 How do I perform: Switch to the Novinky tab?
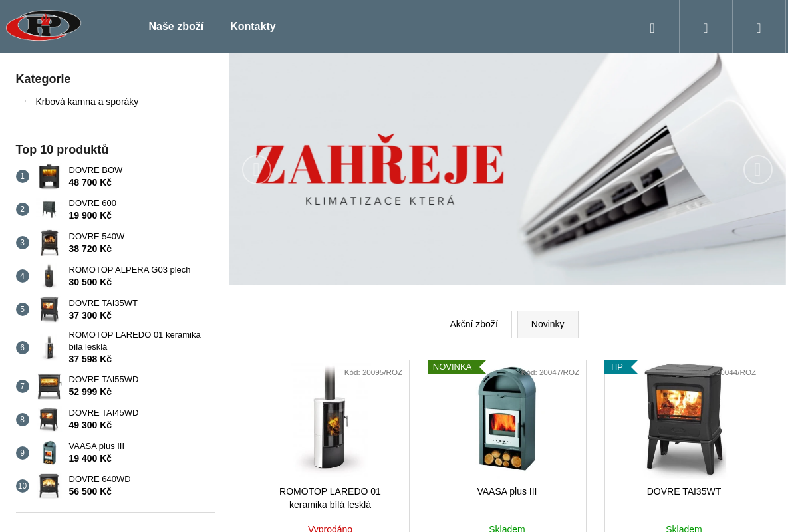pyautogui.click(x=548, y=325)
